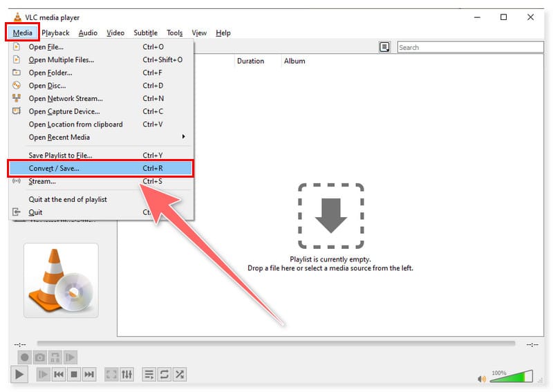Click the Record button

pos(25,357)
